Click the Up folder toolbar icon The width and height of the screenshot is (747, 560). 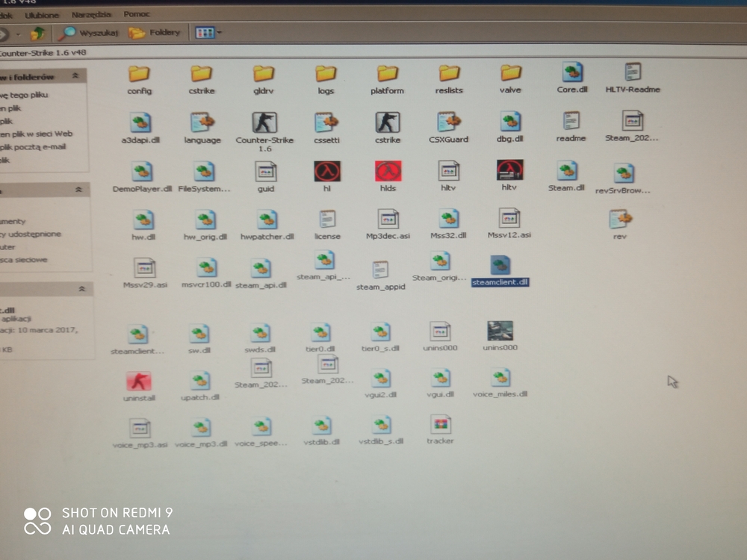click(x=37, y=34)
